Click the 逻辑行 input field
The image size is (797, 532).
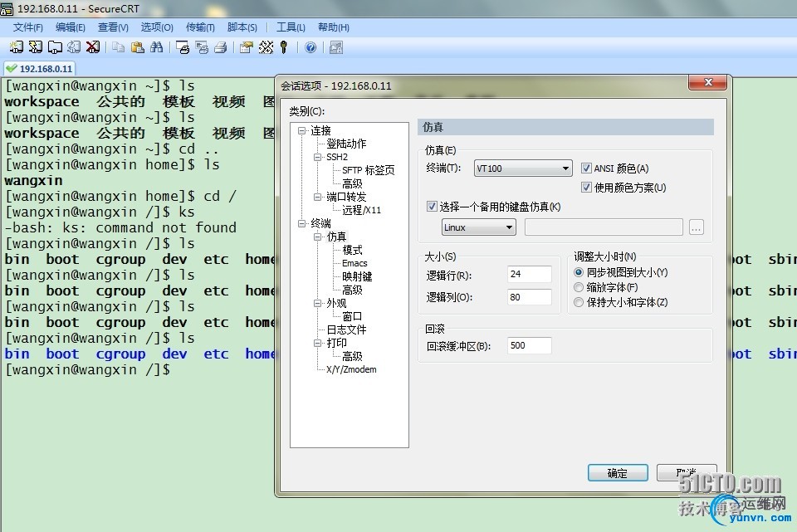click(529, 274)
